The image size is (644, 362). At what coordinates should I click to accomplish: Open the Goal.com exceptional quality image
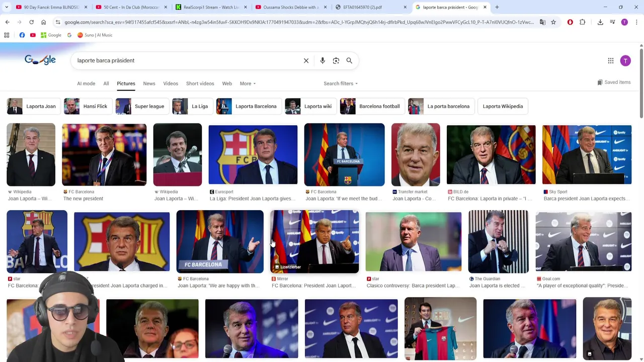[x=583, y=242]
